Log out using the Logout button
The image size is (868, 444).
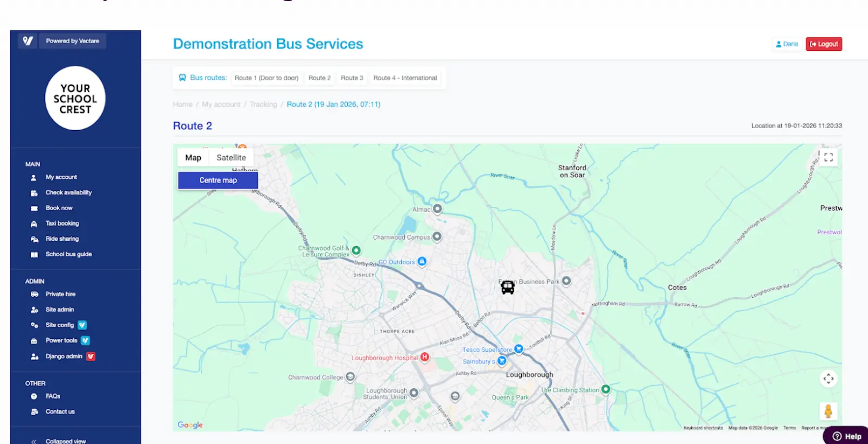point(824,44)
